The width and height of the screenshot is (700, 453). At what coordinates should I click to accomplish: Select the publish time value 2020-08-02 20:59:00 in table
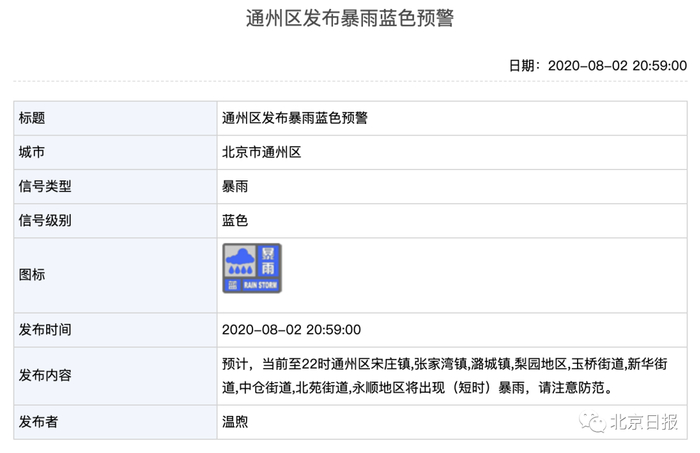pos(291,330)
